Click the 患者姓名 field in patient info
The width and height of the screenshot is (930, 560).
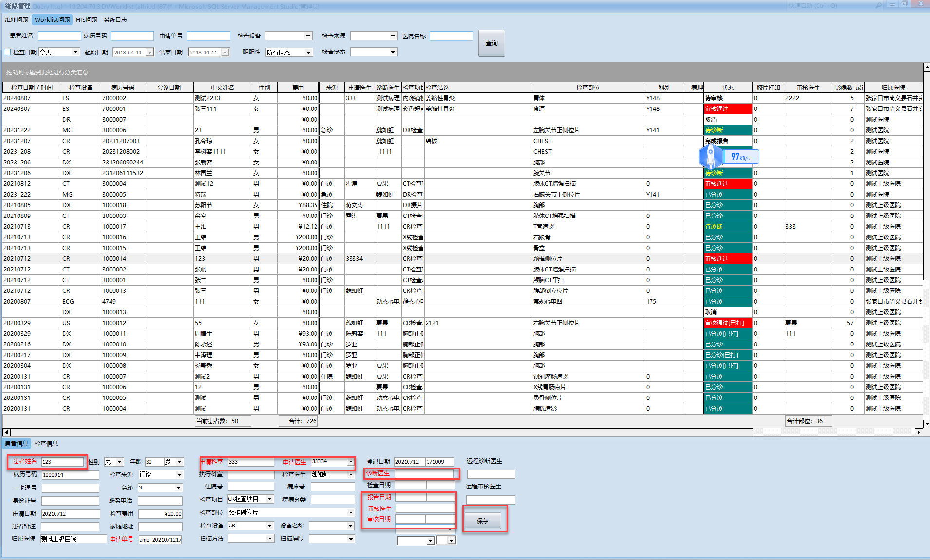point(62,462)
